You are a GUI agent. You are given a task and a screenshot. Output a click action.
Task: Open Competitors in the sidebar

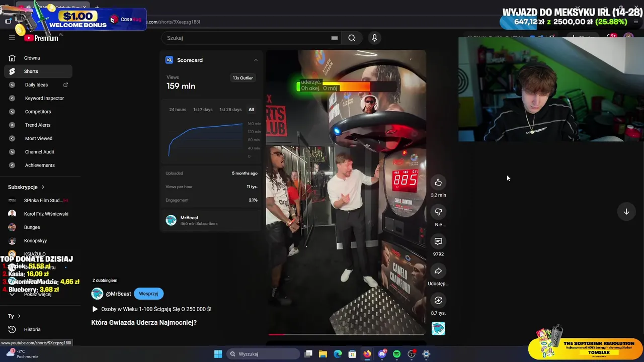(38, 112)
